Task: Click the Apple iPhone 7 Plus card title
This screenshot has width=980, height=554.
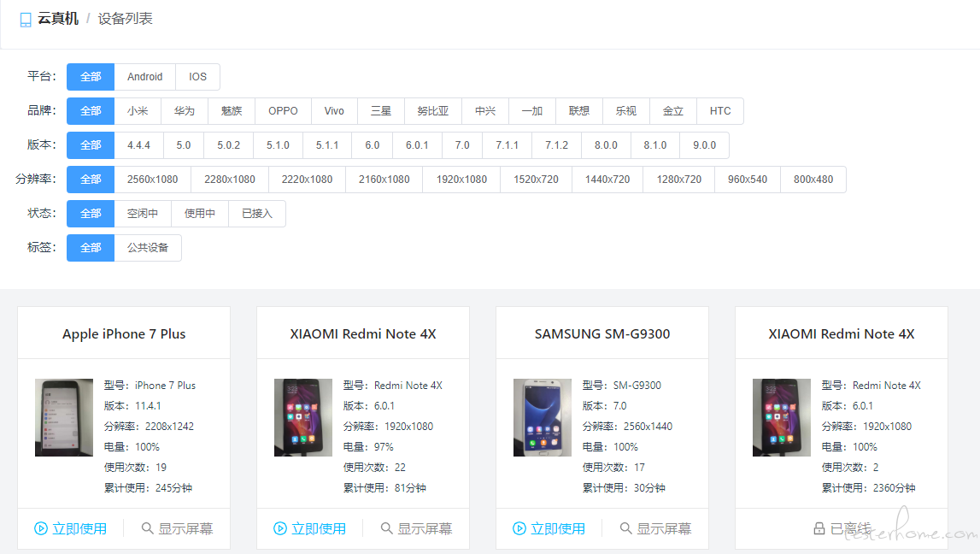Action: [124, 334]
